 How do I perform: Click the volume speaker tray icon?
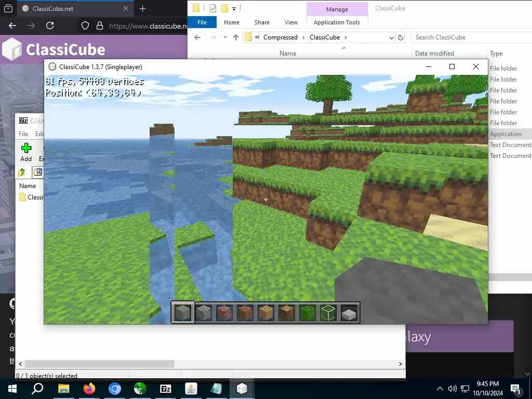(453, 389)
